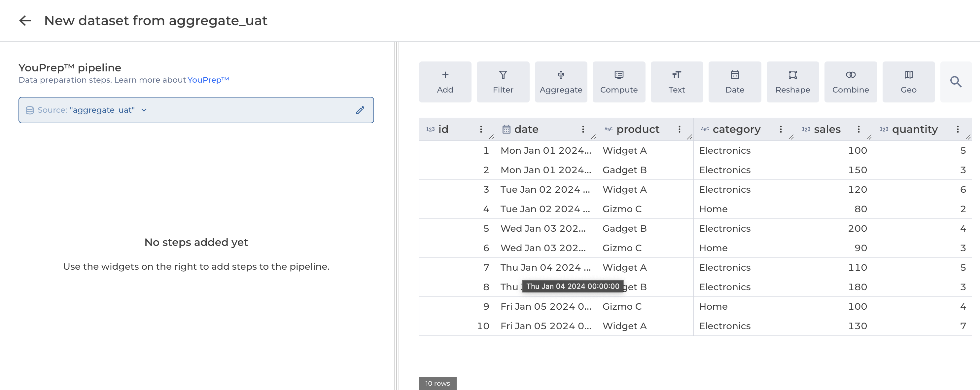Open the id column options menu
The width and height of the screenshot is (980, 390).
point(481,129)
